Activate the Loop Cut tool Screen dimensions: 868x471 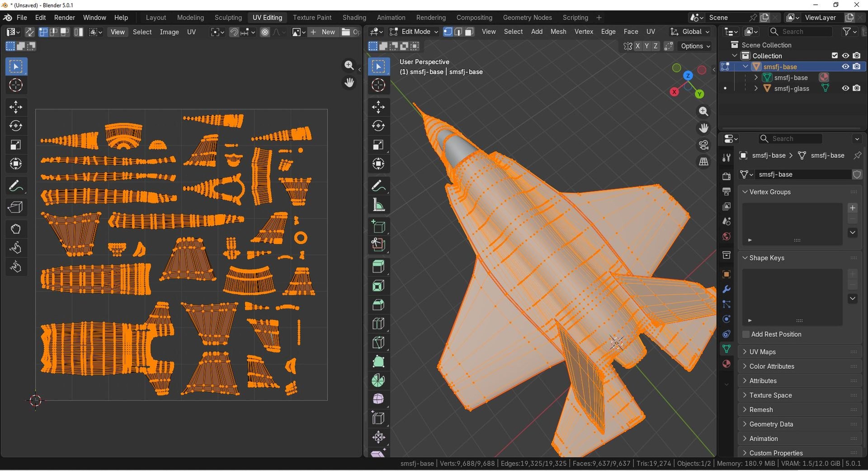coord(378,324)
